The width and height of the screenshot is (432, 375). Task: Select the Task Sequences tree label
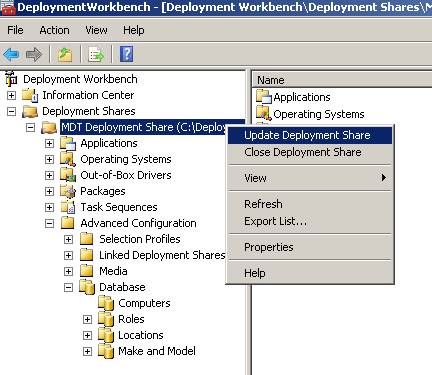pos(119,207)
